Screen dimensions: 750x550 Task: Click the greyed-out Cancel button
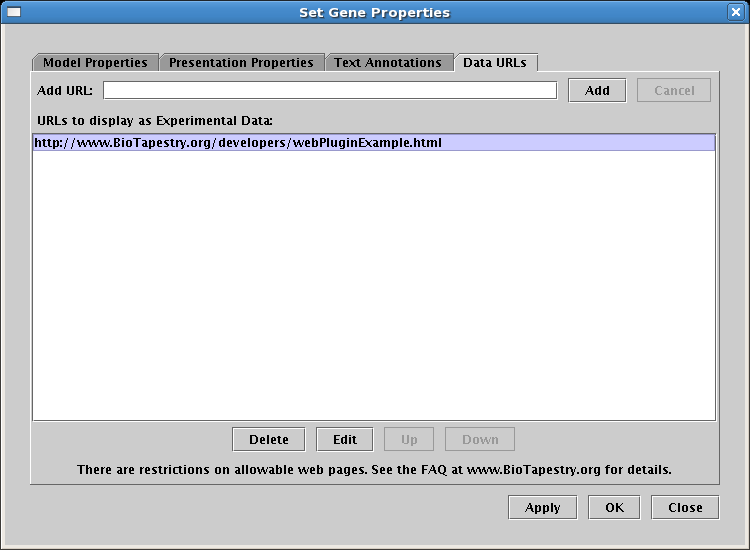674,90
